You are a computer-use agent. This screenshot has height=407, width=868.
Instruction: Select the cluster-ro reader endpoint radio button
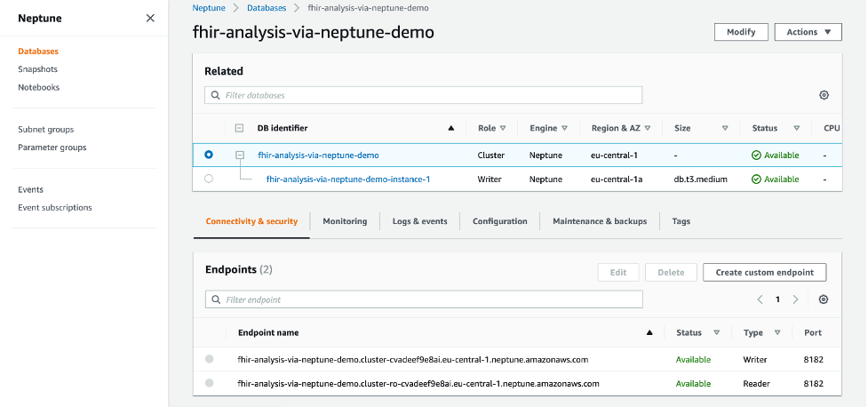(x=210, y=383)
